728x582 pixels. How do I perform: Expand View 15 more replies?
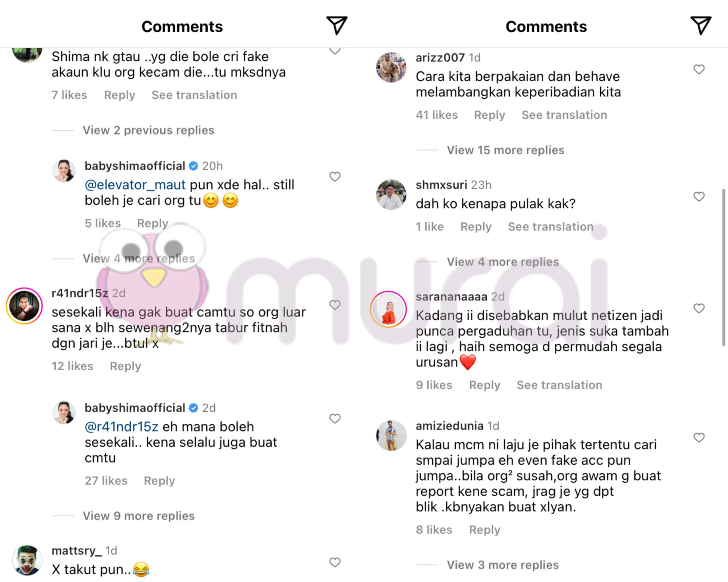tap(505, 150)
